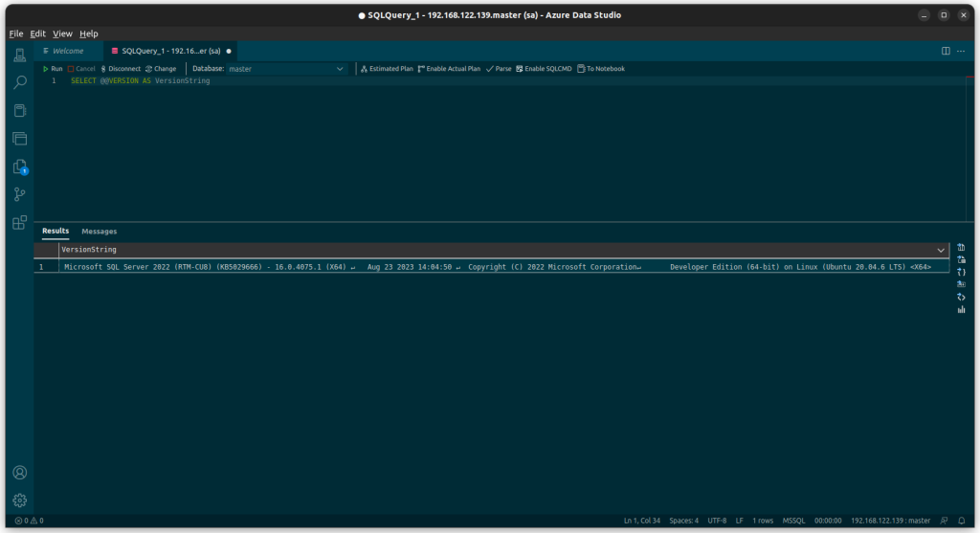
Task: Save results as XML icon
Action: 961,297
